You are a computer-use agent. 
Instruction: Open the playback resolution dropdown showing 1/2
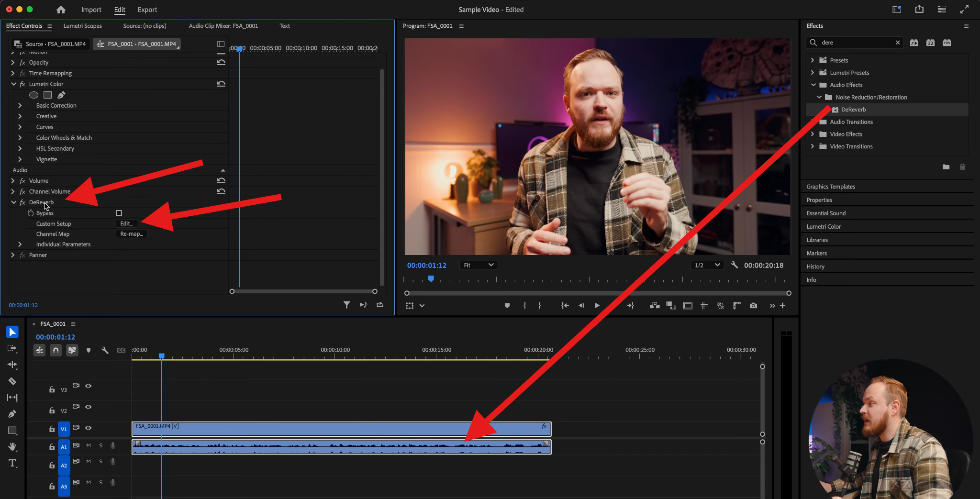pyautogui.click(x=707, y=265)
